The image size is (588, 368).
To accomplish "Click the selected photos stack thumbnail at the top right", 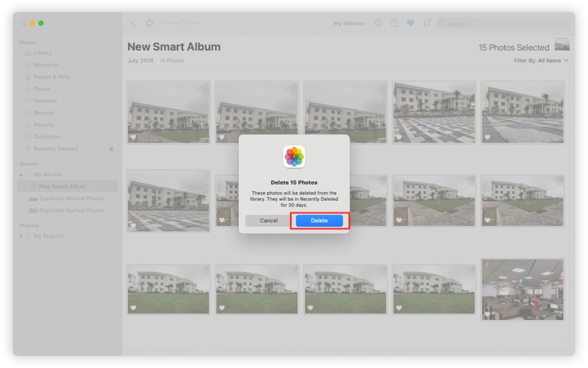I will [562, 45].
